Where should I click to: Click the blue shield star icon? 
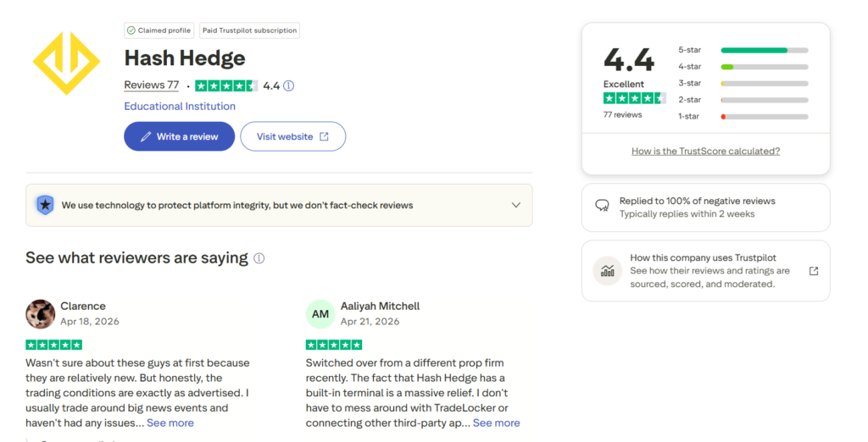click(45, 205)
